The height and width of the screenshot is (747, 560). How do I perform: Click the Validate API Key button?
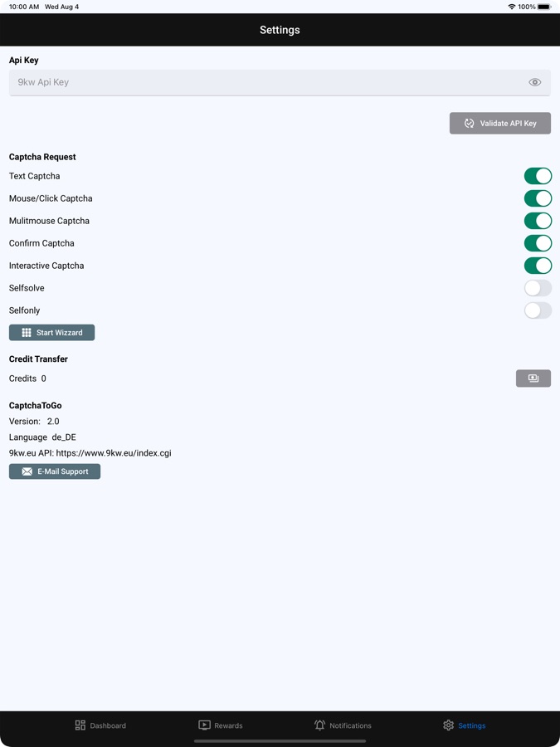500,124
